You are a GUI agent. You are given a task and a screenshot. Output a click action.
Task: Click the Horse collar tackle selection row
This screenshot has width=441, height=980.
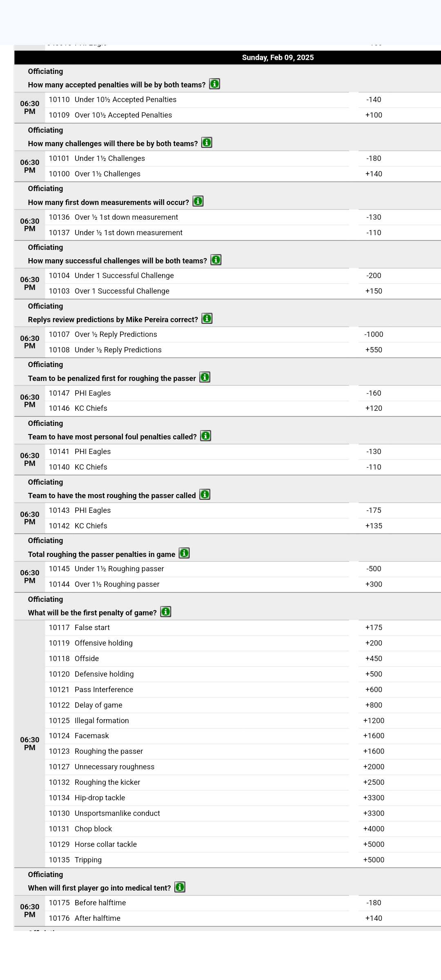197,844
